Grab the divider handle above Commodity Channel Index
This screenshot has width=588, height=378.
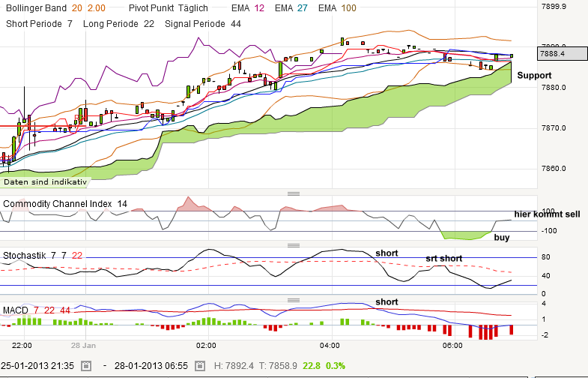[294, 193]
